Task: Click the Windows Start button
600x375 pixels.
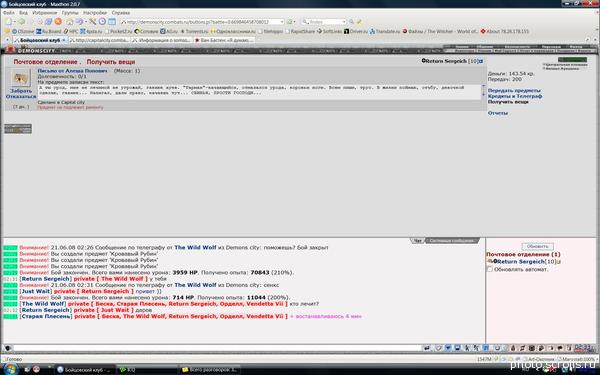Action: [x=10, y=370]
